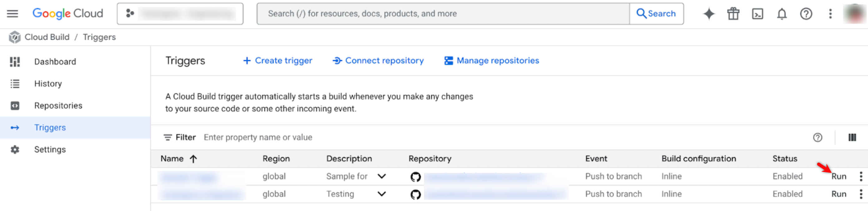Screen dimensions: 868x211
Task: Go to the Dashboard section
Action: tap(55, 62)
